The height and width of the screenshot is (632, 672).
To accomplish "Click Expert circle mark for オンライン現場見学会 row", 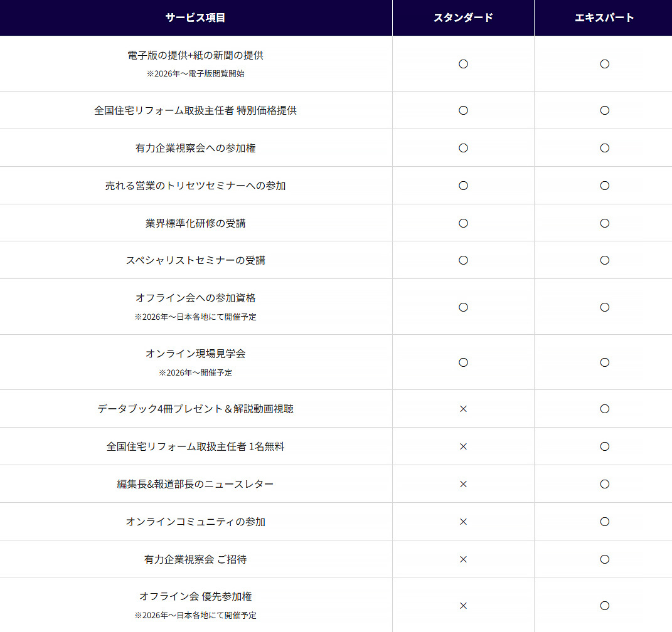I will tap(604, 362).
